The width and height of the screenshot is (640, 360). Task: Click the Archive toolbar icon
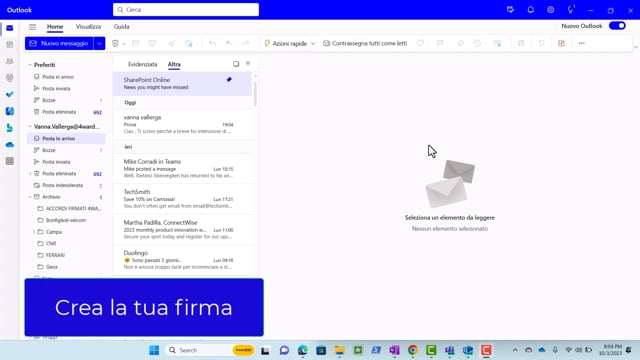pos(136,43)
